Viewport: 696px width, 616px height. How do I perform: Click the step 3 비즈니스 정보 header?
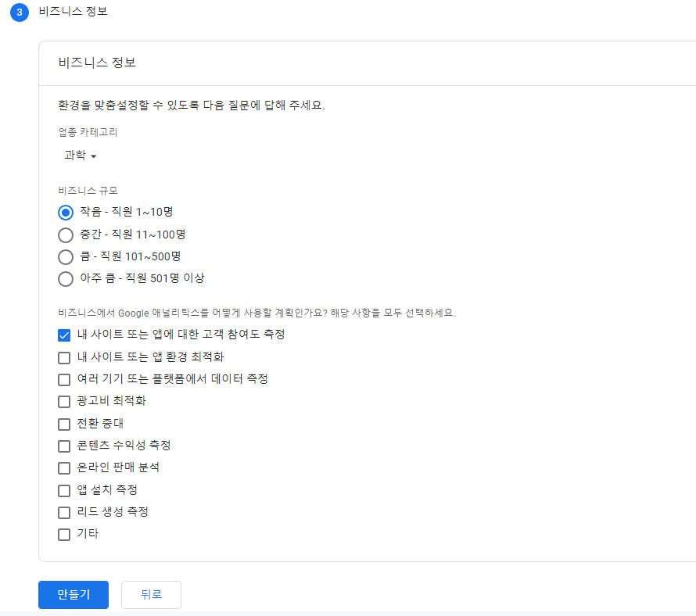coord(74,11)
